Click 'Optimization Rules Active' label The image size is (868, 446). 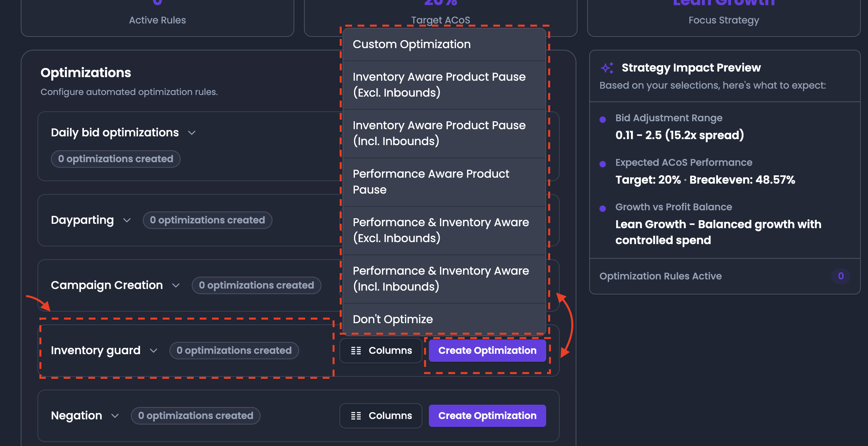point(660,276)
